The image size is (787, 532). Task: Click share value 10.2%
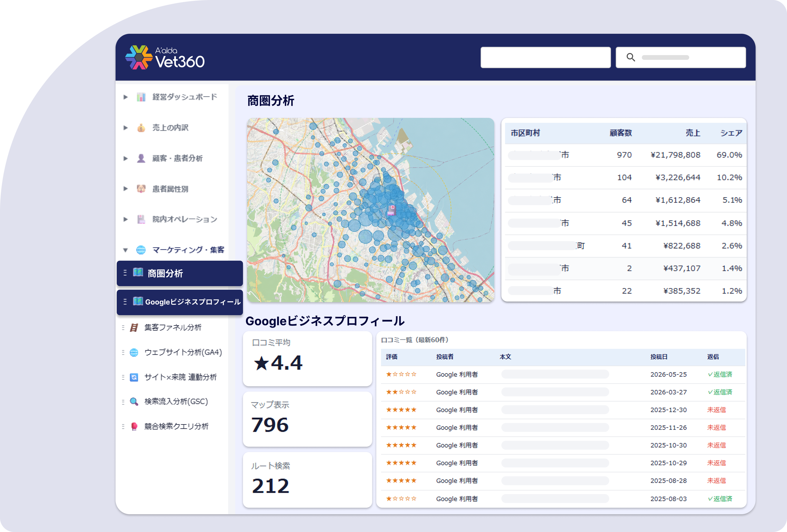click(730, 178)
